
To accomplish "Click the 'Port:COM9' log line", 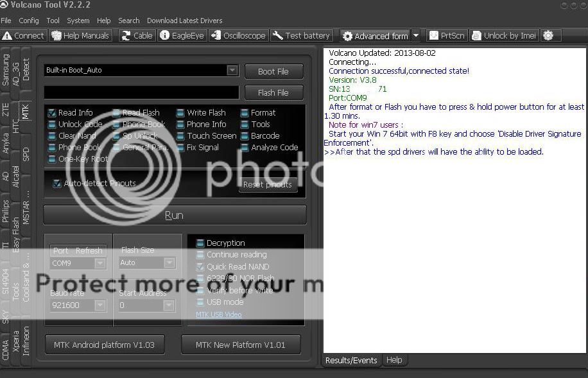I will point(348,98).
